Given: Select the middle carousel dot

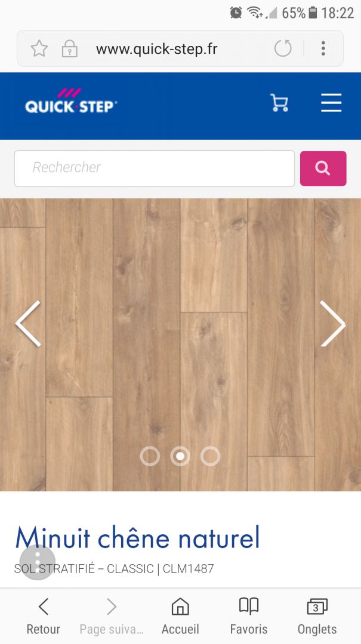Looking at the screenshot, I should (180, 456).
